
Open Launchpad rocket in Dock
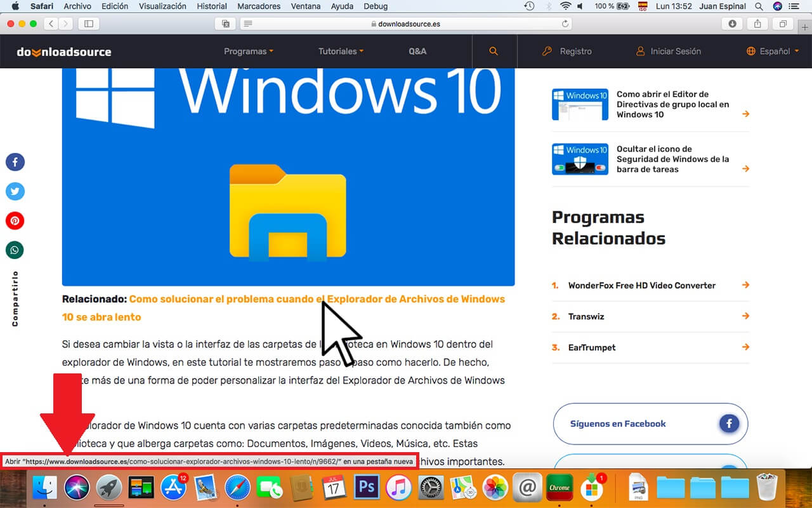coord(109,488)
